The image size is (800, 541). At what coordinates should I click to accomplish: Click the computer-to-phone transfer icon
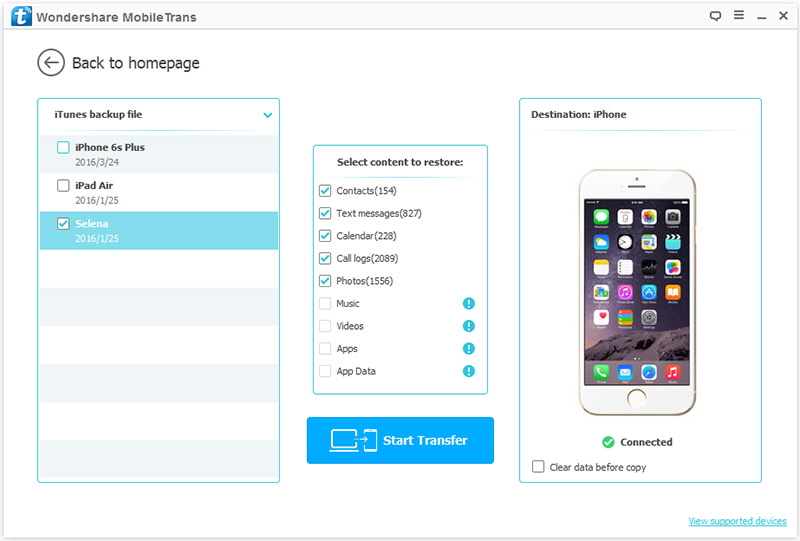[x=353, y=440]
